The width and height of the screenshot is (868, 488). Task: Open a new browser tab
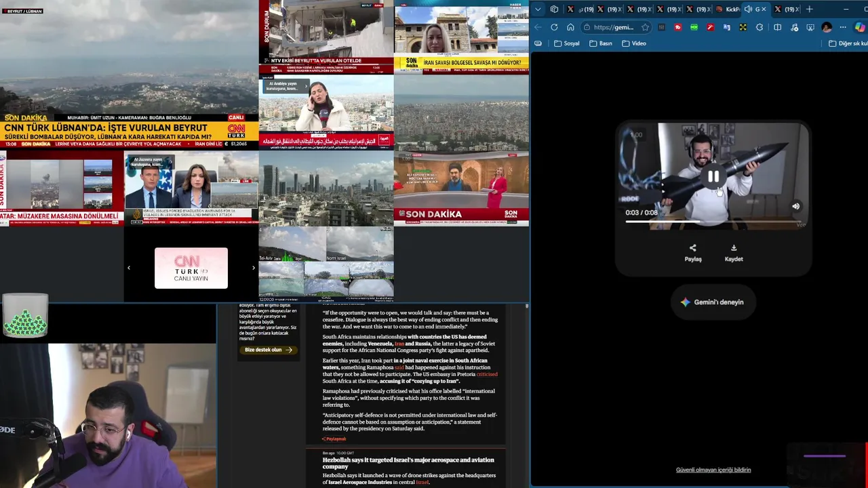[809, 9]
